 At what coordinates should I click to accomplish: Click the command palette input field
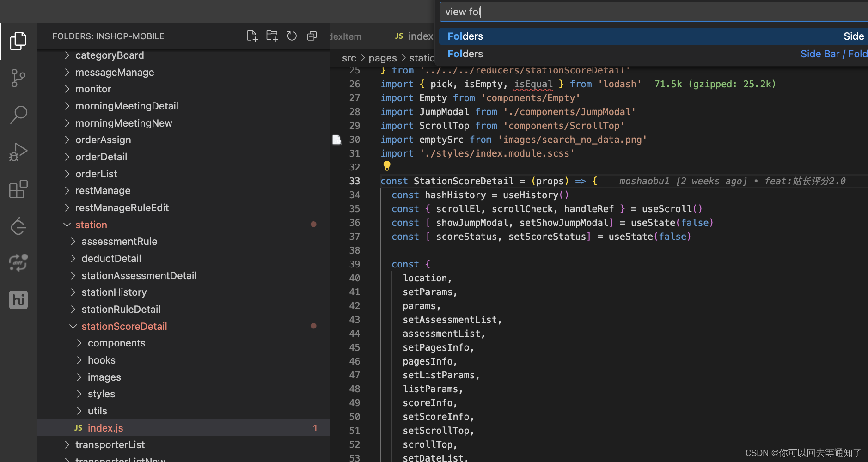653,12
